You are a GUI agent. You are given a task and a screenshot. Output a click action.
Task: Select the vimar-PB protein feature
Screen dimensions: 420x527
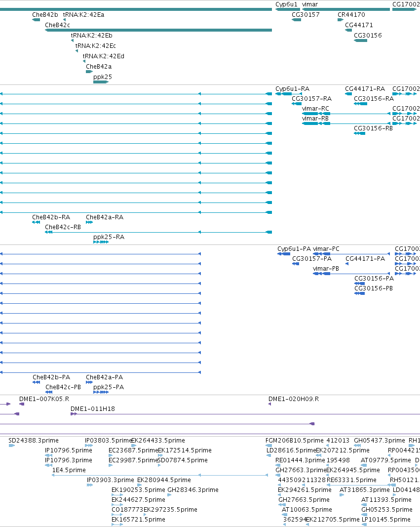(351, 274)
